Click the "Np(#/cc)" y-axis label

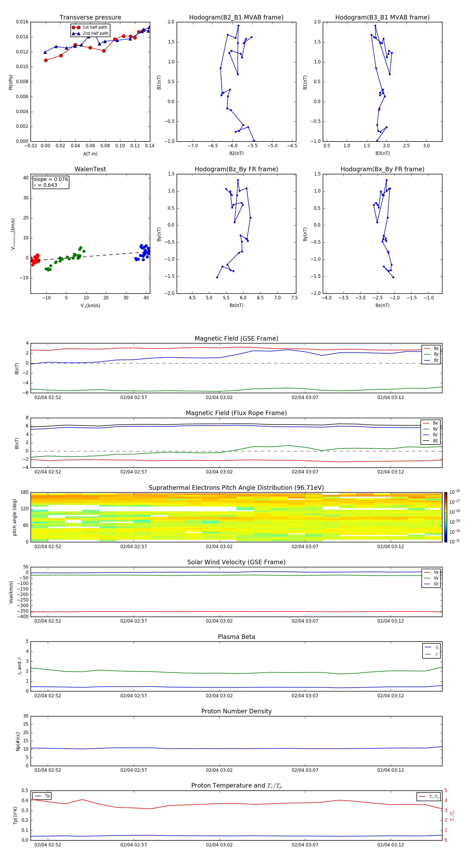18,741
